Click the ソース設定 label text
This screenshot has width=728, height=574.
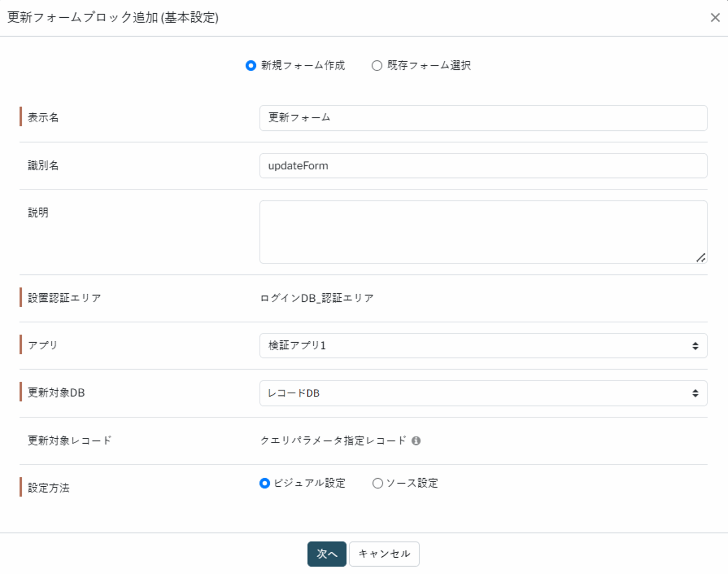pos(412,483)
